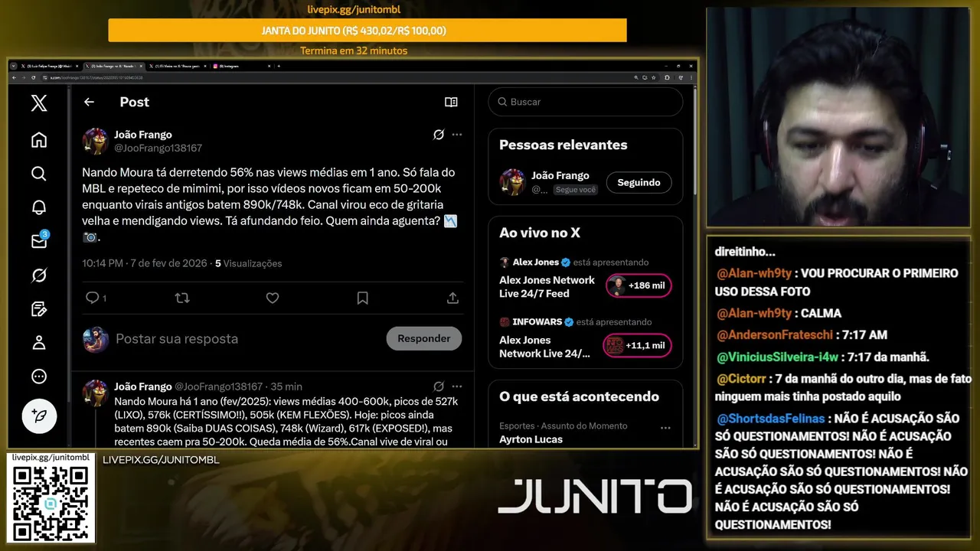Click João Frango name on main post
The width and height of the screenshot is (980, 551).
tap(143, 135)
